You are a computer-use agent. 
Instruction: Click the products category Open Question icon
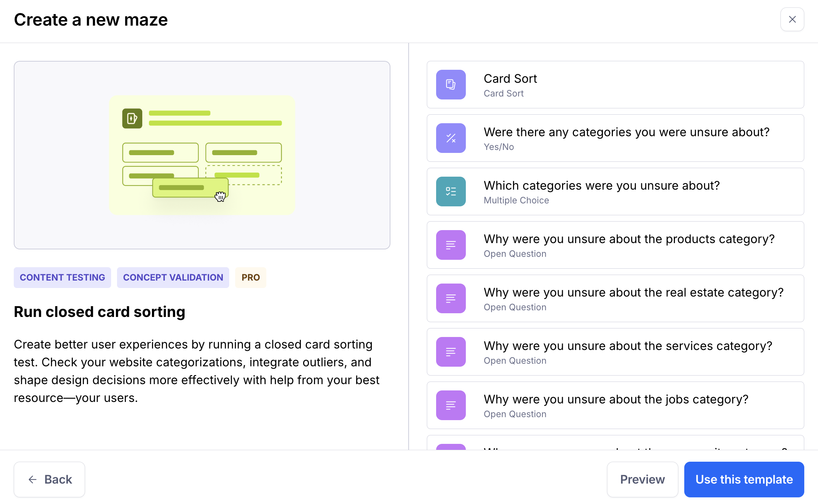click(x=451, y=245)
